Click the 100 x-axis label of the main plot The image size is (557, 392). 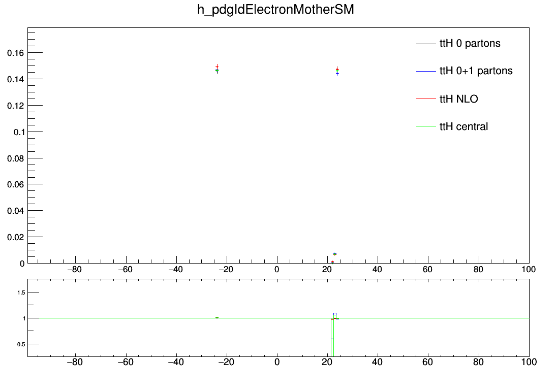[x=529, y=270]
